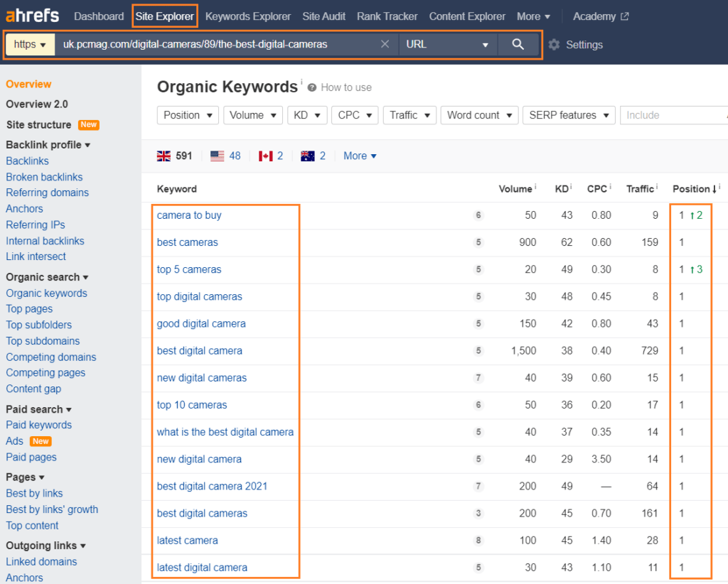Switch to Keywords Explorer tab

point(248,16)
